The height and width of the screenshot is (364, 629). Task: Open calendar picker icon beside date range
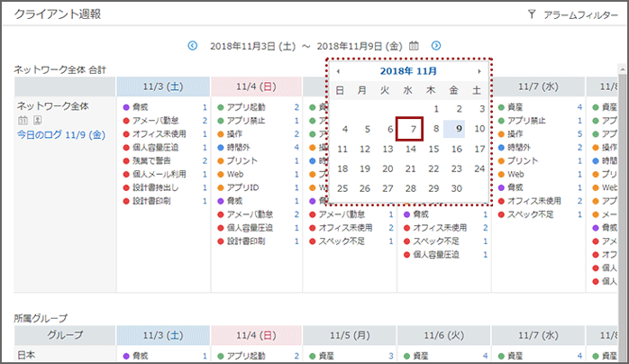tap(414, 46)
